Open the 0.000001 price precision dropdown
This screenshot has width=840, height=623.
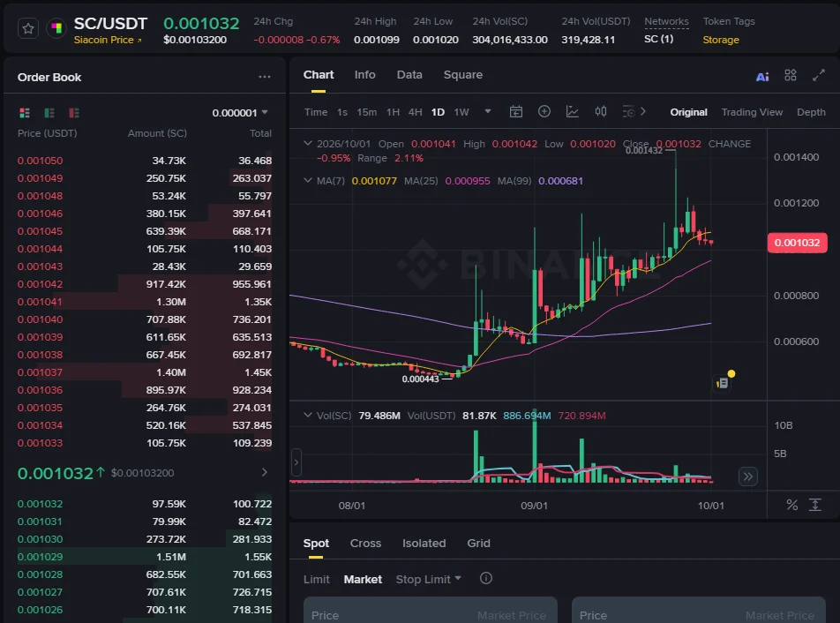239,112
